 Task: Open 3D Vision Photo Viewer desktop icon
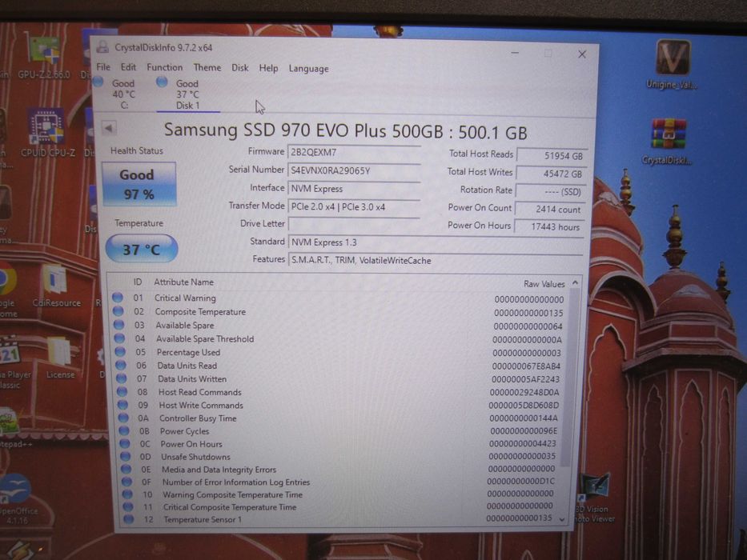(595, 498)
